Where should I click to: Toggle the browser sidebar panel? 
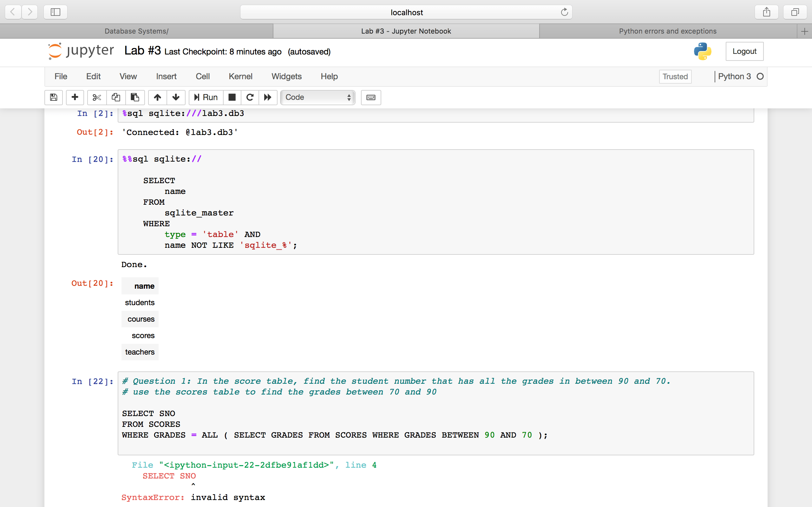click(55, 12)
